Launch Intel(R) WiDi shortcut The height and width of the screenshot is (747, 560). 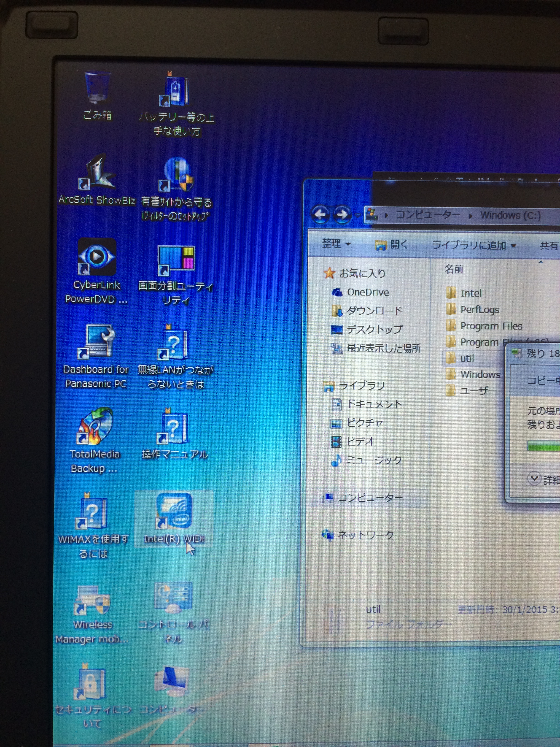click(x=174, y=518)
